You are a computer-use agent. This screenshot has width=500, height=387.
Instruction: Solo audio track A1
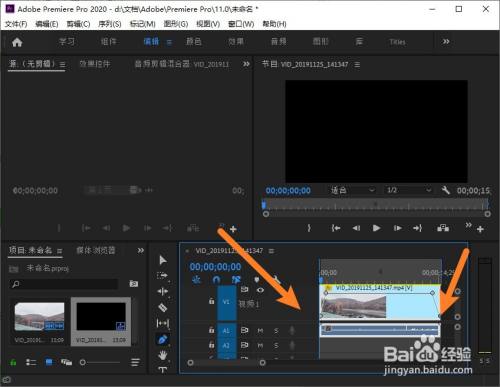click(276, 330)
